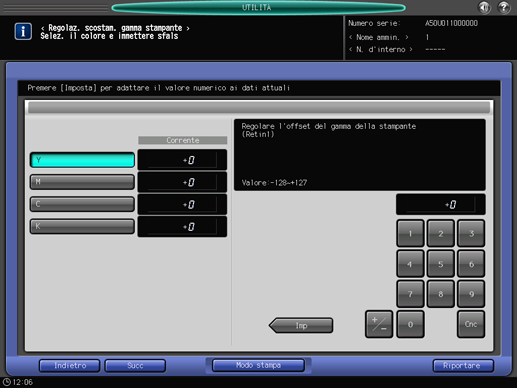The width and height of the screenshot is (517, 388).
Task: Click the blue info icon
Action: tap(23, 31)
